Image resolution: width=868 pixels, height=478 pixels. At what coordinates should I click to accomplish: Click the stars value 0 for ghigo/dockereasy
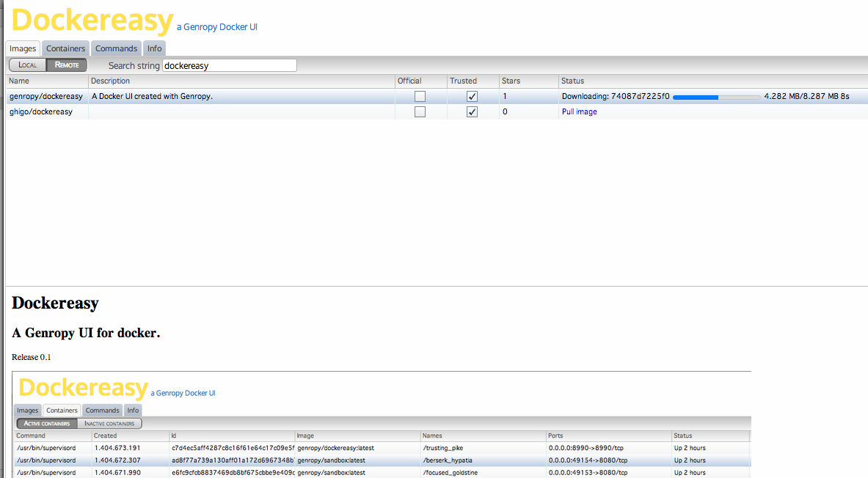click(x=504, y=111)
